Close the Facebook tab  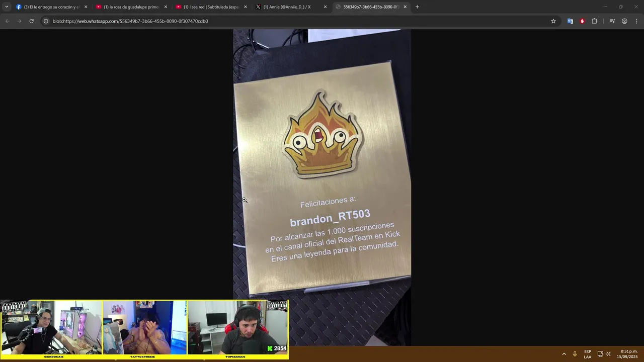86,7
